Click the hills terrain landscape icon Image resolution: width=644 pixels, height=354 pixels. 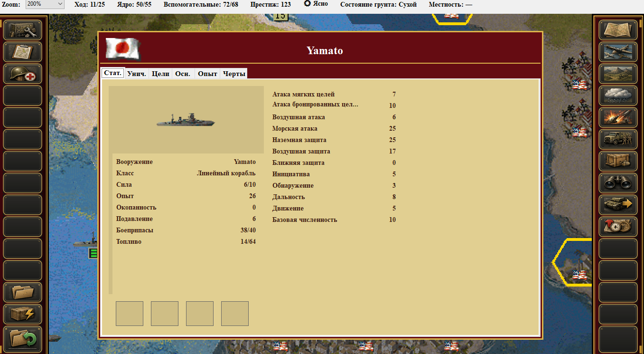coord(618,74)
